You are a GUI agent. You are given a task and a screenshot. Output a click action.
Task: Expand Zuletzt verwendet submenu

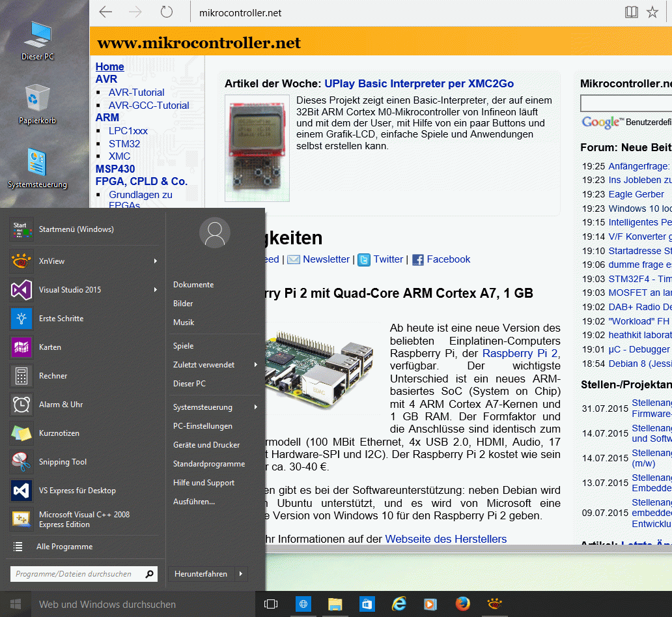tap(255, 365)
